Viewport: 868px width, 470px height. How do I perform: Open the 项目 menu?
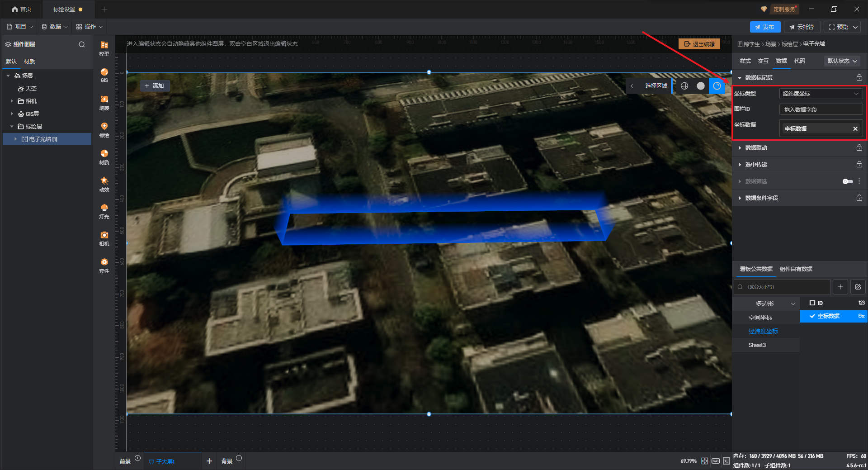click(20, 27)
